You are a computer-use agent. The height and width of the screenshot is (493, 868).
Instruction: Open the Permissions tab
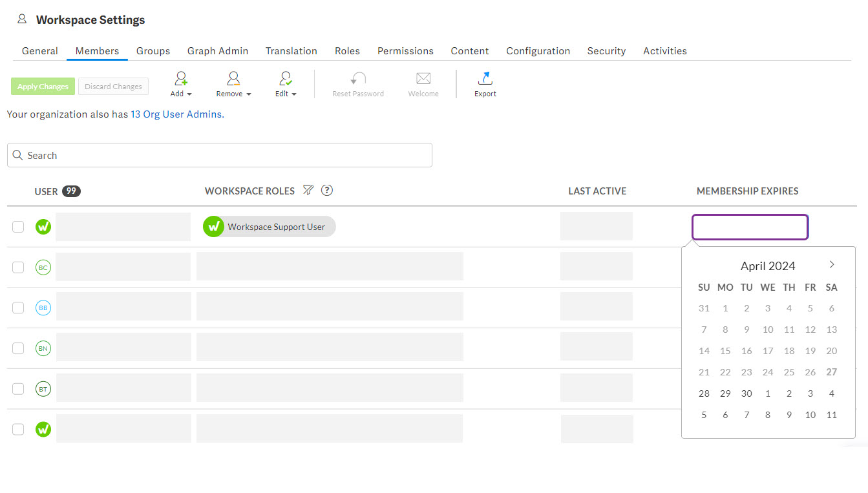coord(405,50)
